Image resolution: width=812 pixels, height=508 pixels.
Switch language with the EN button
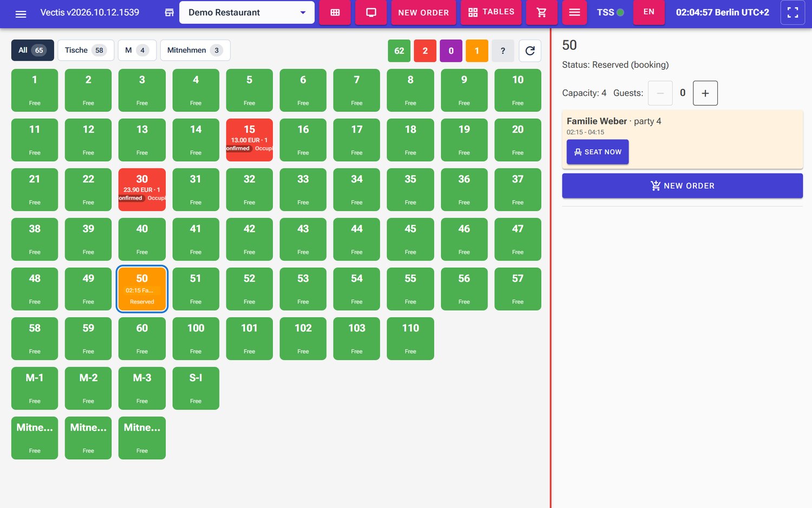click(x=649, y=12)
